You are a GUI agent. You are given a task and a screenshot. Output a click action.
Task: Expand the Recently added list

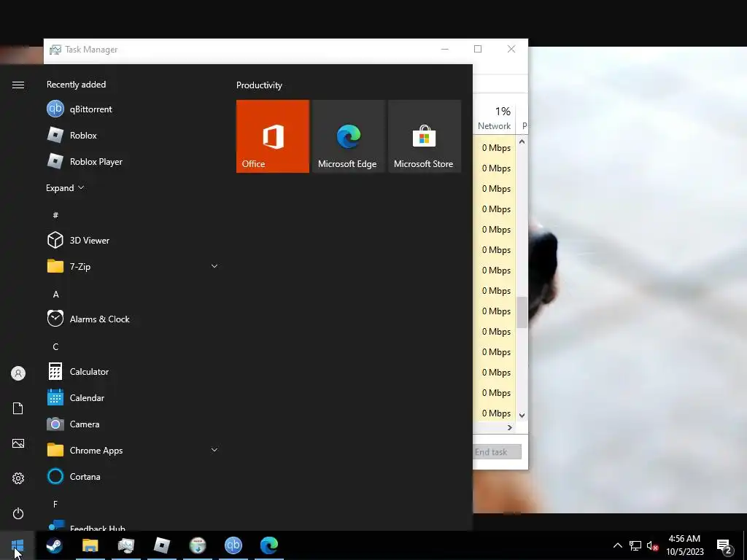coord(65,187)
